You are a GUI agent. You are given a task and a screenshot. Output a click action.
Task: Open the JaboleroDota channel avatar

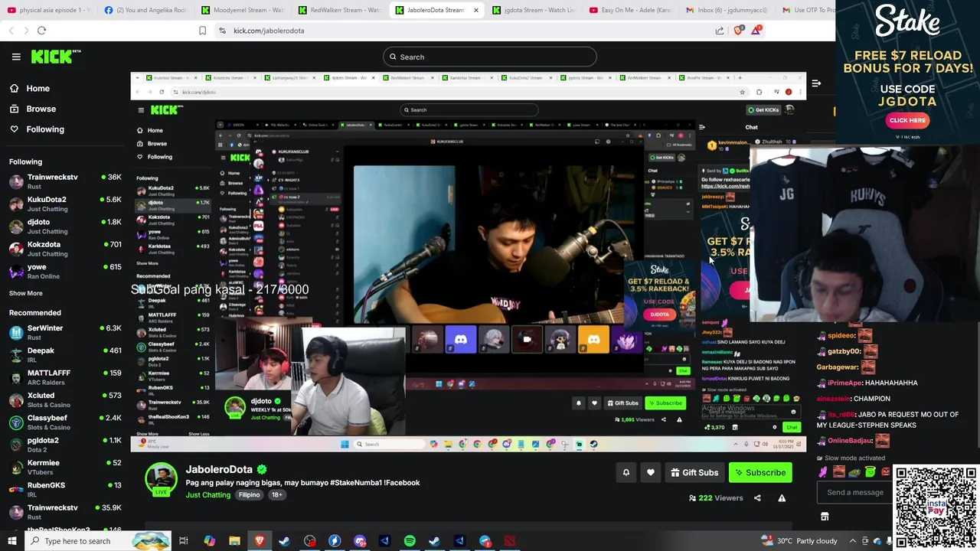tap(161, 479)
